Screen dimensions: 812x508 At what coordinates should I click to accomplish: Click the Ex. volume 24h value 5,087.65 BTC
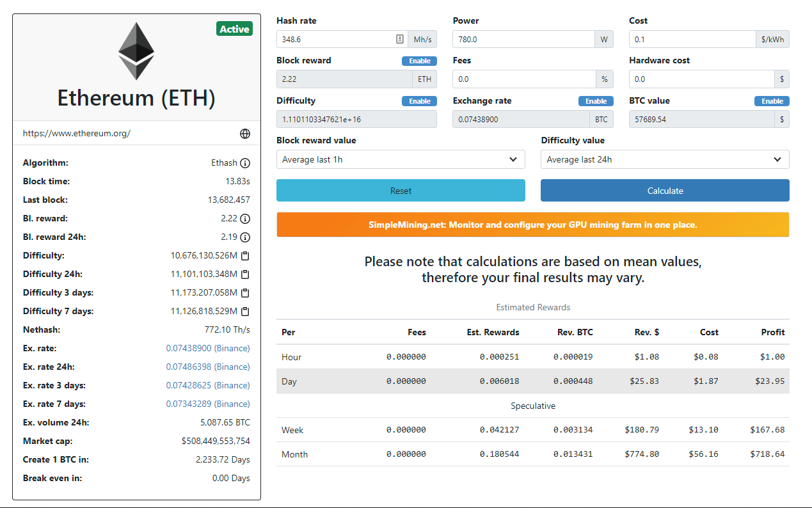coord(225,423)
